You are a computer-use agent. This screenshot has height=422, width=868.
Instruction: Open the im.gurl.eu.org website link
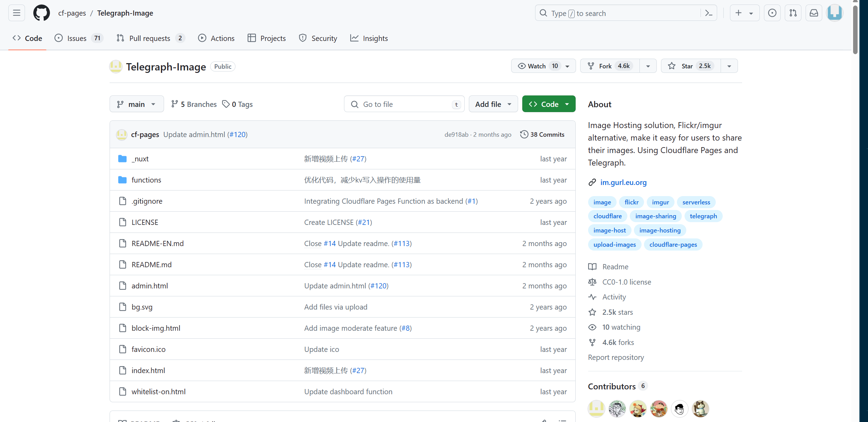[x=623, y=183]
